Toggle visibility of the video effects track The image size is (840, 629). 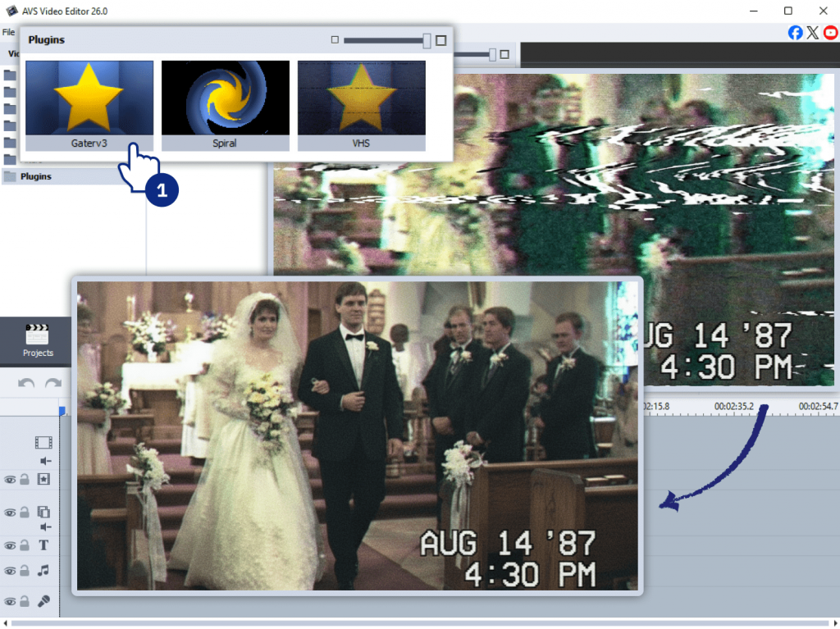click(x=10, y=480)
